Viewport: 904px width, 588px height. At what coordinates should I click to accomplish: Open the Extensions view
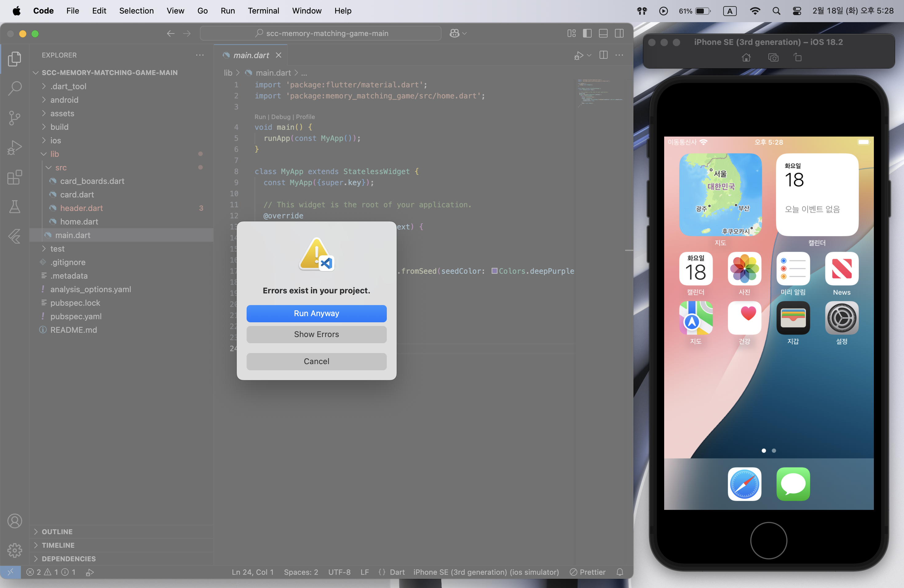pyautogui.click(x=14, y=177)
